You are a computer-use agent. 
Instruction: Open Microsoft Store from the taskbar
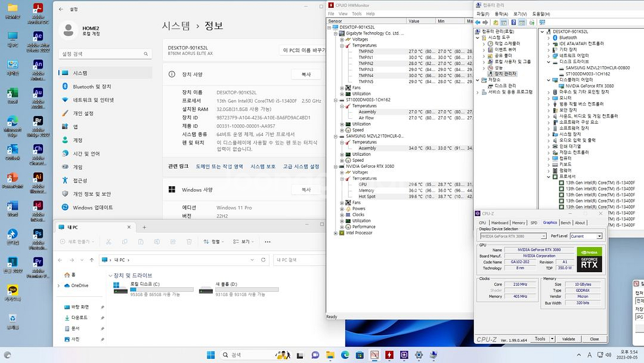(360, 355)
